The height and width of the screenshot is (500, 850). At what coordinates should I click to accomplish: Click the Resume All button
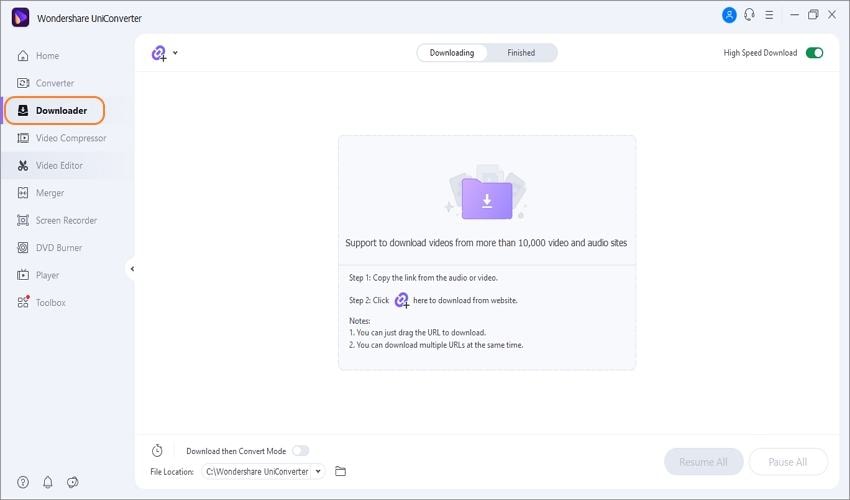point(704,461)
